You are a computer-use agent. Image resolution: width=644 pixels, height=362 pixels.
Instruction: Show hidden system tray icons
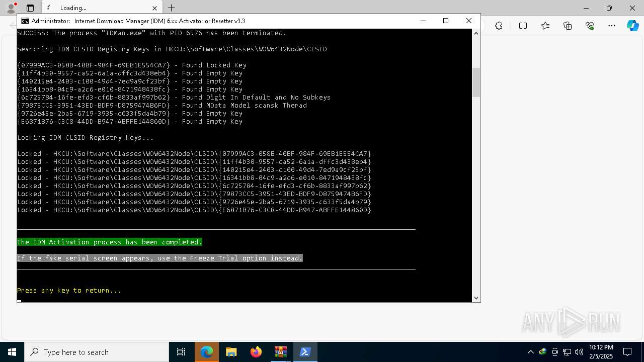tap(530, 352)
